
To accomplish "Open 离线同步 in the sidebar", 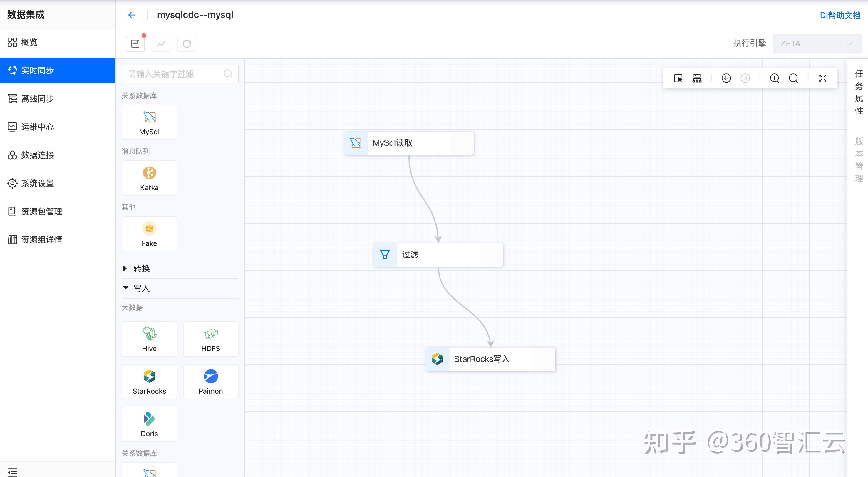I will pyautogui.click(x=37, y=99).
